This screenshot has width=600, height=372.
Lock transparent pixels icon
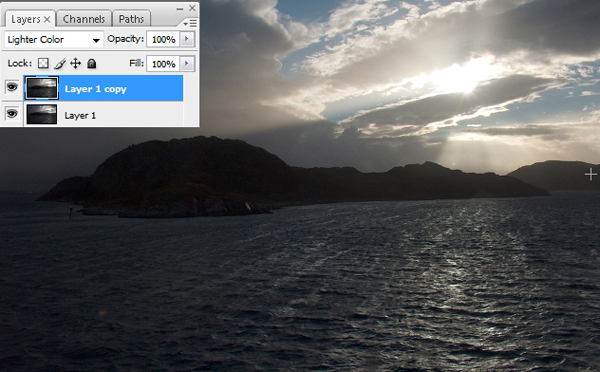(x=43, y=63)
